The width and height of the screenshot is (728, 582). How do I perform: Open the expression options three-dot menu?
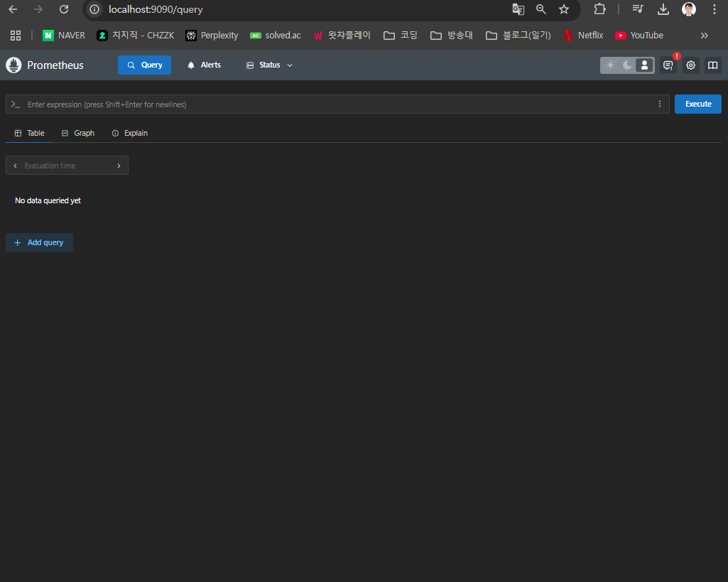tap(660, 104)
